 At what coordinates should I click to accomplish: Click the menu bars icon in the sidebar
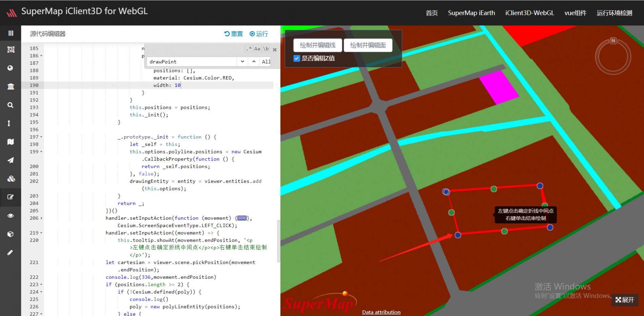coord(11,33)
